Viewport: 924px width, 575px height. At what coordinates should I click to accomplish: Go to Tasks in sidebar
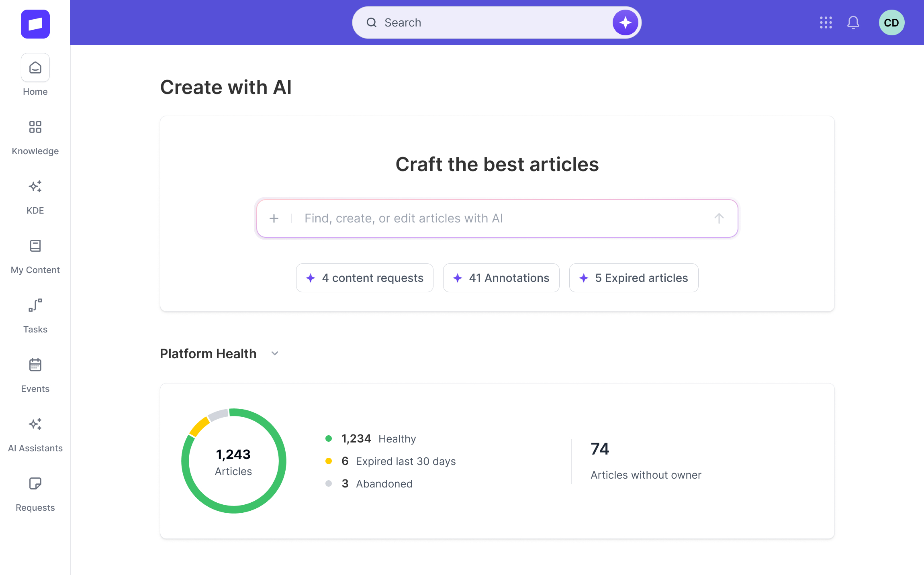pyautogui.click(x=35, y=305)
